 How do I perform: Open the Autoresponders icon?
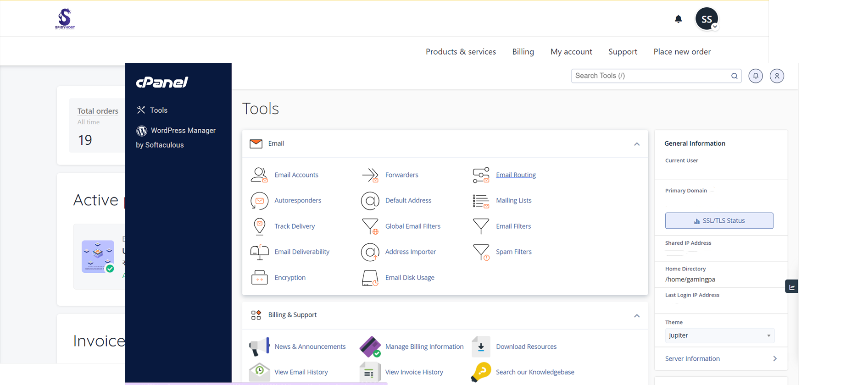[259, 201]
